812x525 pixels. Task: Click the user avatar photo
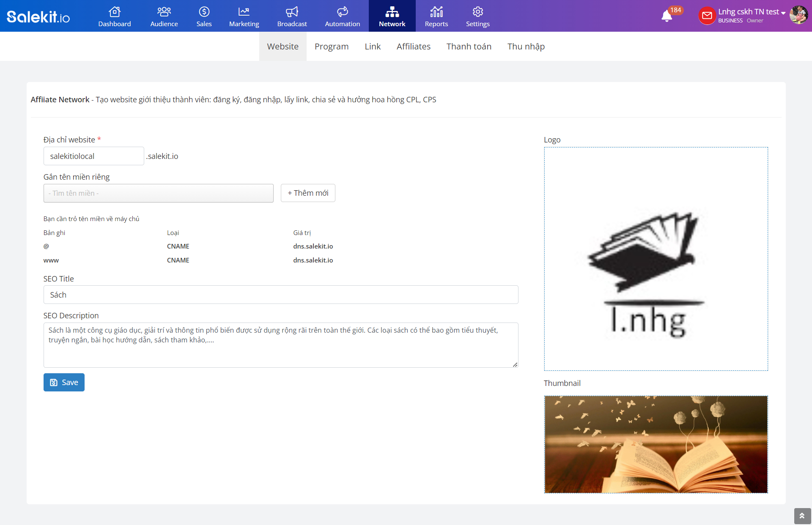point(798,15)
